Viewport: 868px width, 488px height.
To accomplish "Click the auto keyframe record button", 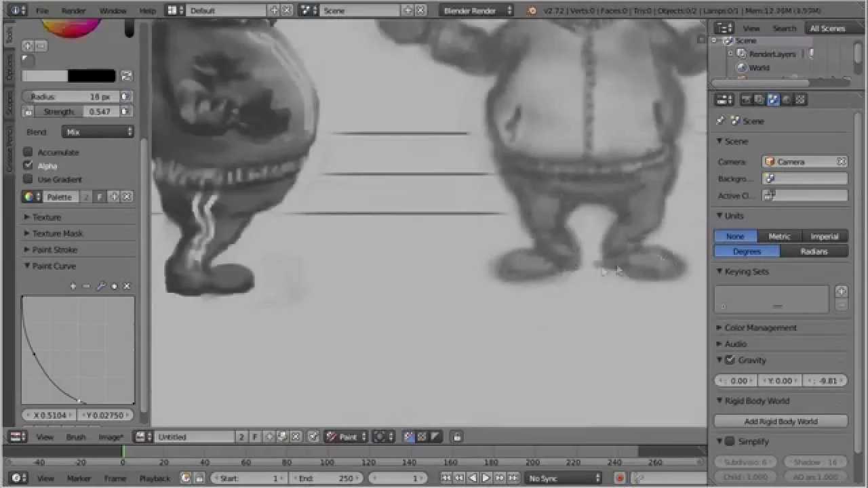I will click(619, 478).
